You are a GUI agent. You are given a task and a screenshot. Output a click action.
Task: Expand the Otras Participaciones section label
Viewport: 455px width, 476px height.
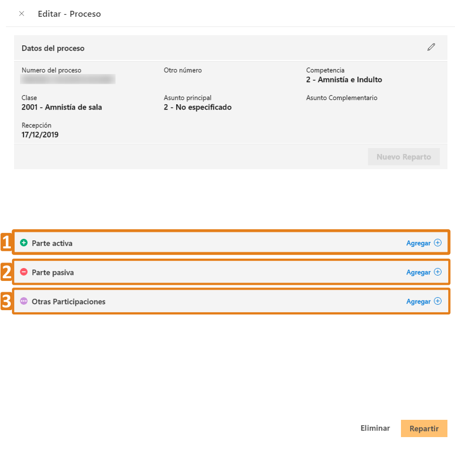click(69, 301)
